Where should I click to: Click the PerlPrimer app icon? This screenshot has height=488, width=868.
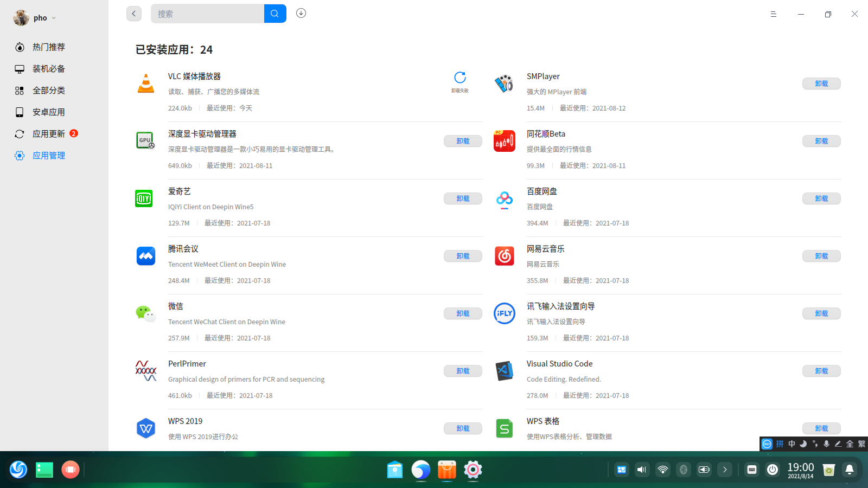pos(146,371)
